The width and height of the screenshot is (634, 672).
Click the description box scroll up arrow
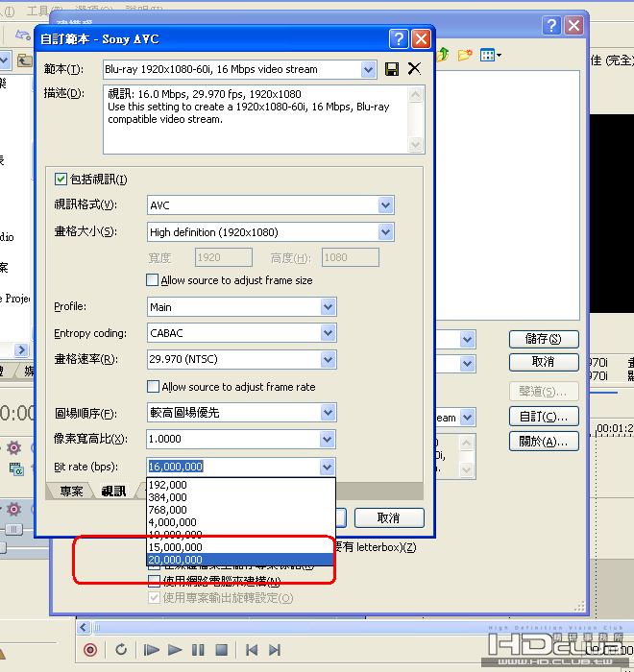(x=415, y=94)
